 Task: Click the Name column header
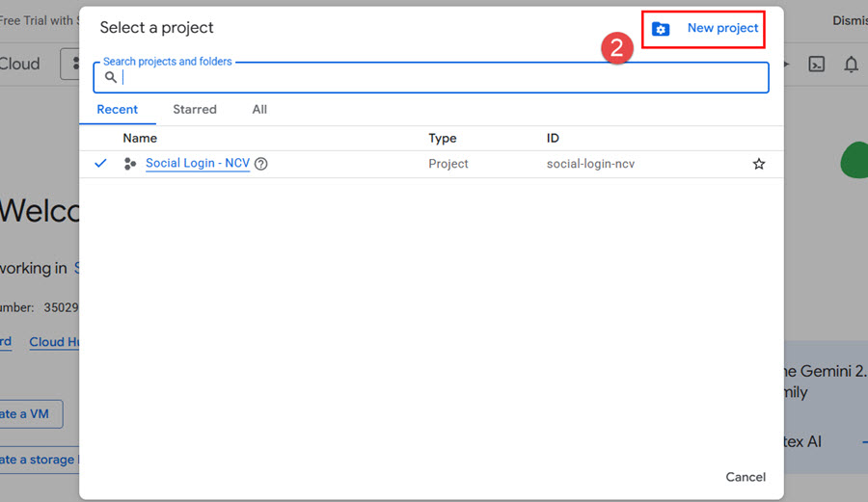click(x=140, y=139)
